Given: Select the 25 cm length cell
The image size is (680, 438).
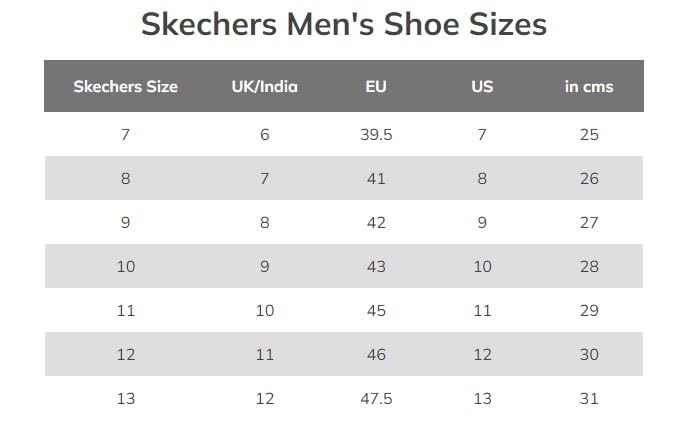Looking at the screenshot, I should (589, 135).
